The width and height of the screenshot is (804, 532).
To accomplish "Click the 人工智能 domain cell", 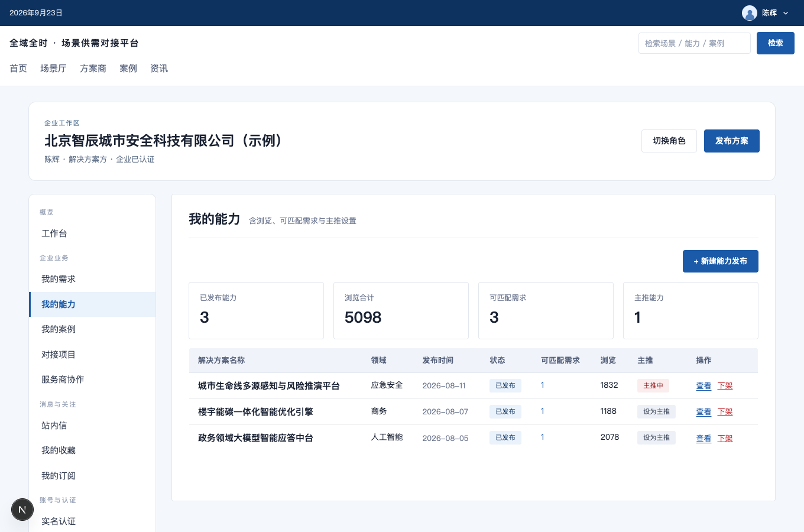I will (x=387, y=437).
